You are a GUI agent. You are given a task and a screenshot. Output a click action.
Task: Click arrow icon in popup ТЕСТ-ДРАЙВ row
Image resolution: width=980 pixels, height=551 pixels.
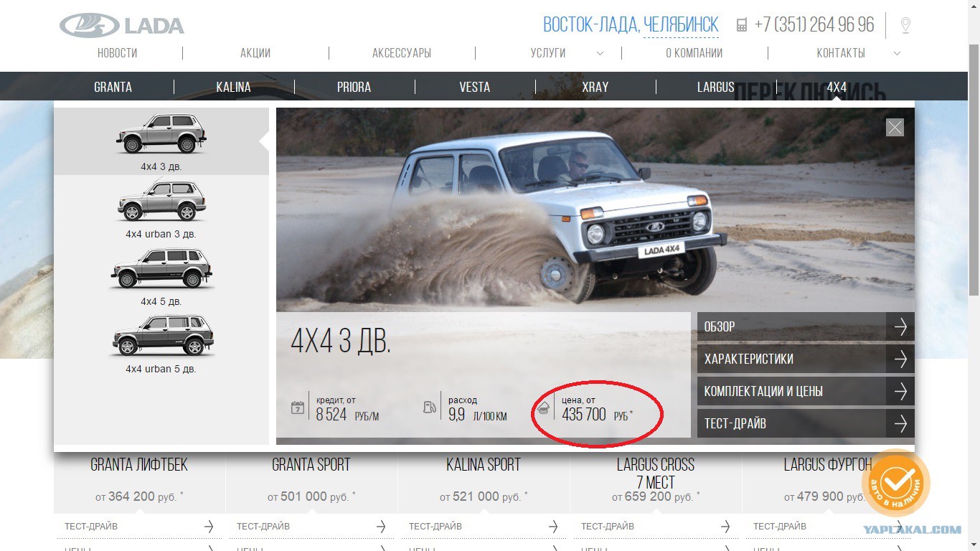coord(900,423)
